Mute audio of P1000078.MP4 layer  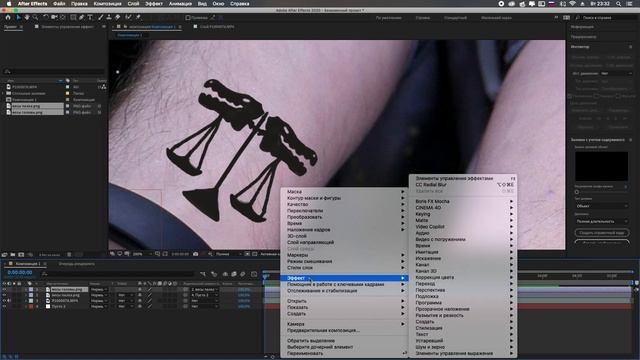coord(9,301)
